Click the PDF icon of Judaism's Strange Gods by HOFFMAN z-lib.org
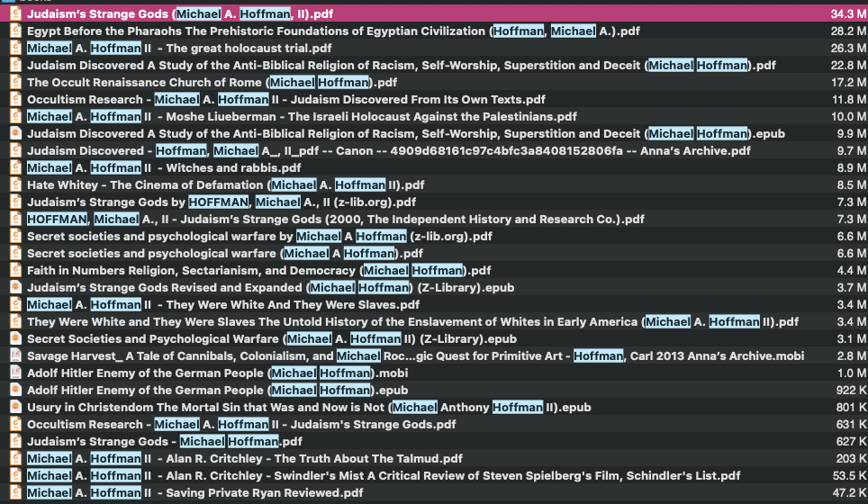 coord(16,202)
